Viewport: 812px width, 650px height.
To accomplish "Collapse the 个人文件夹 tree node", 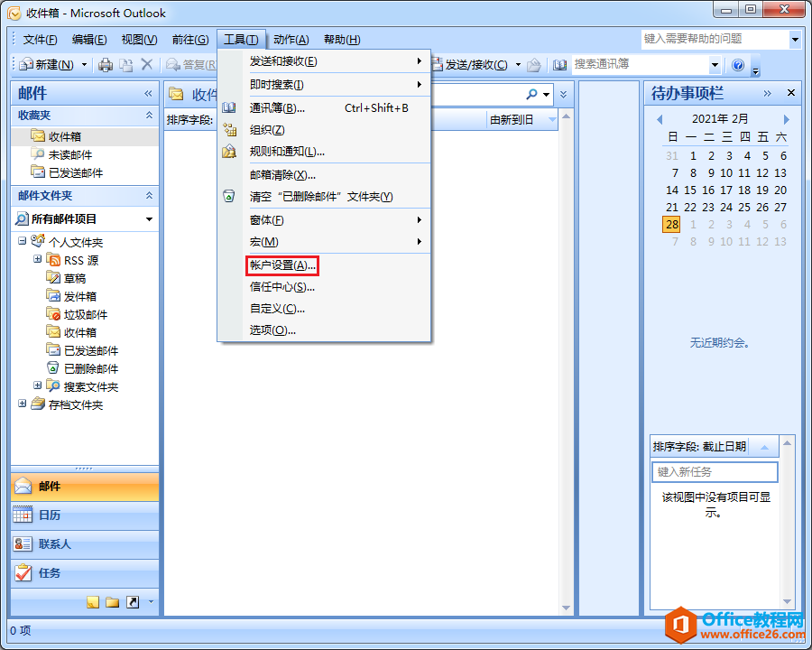I will 22,240.
